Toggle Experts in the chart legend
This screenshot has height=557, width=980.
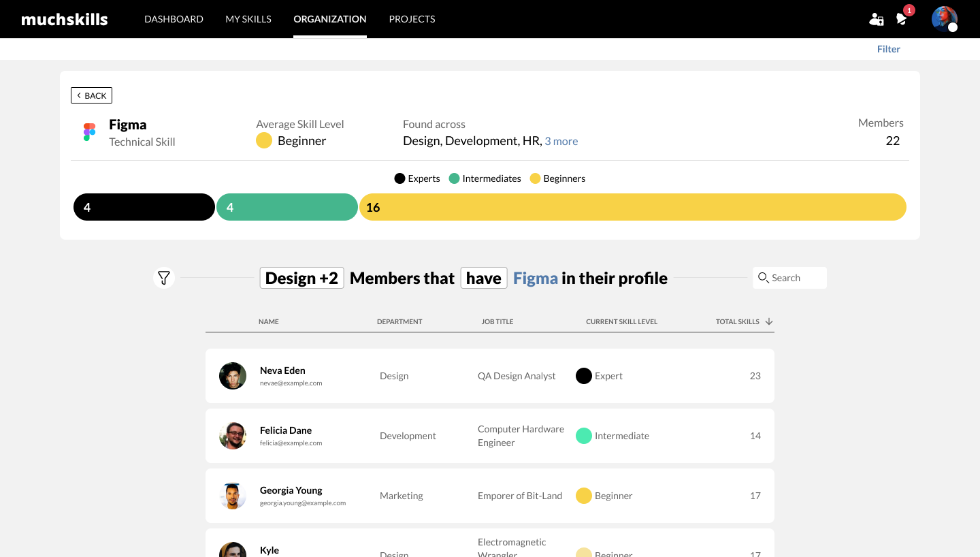[417, 178]
